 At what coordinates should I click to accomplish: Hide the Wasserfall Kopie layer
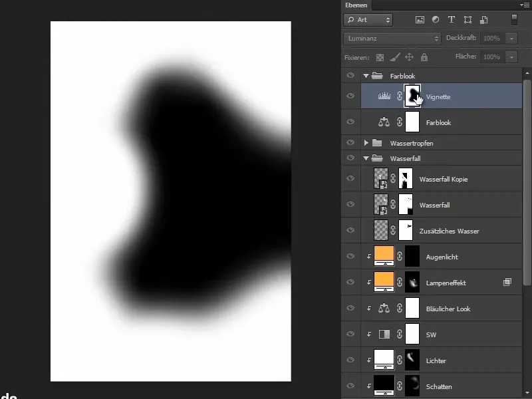coord(350,178)
